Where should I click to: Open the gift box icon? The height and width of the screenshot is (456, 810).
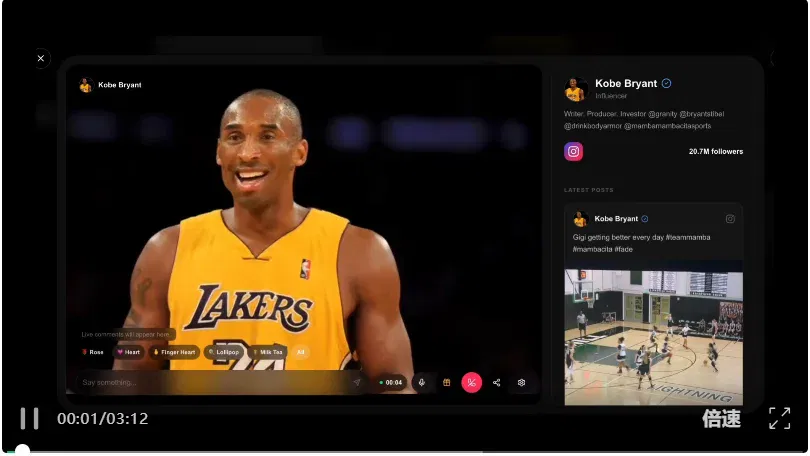pos(447,383)
